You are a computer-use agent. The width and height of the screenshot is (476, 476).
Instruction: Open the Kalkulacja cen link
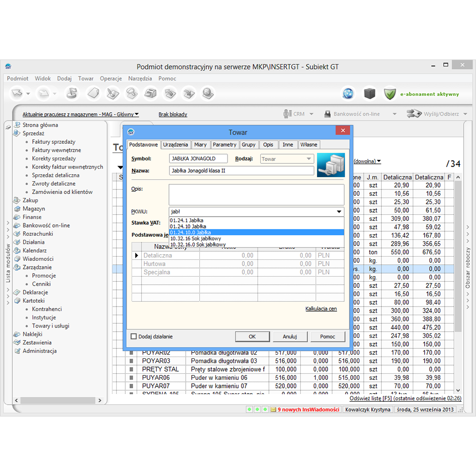321,309
